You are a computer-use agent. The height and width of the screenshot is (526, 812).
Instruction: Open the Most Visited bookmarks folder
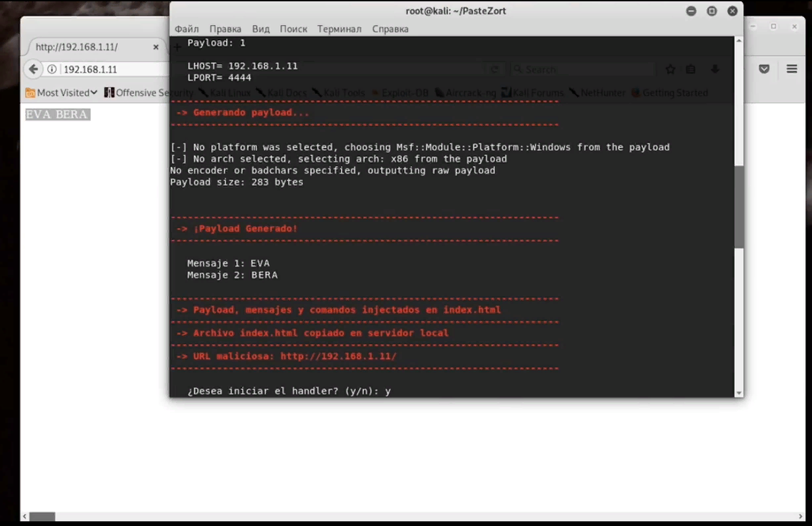(x=61, y=93)
